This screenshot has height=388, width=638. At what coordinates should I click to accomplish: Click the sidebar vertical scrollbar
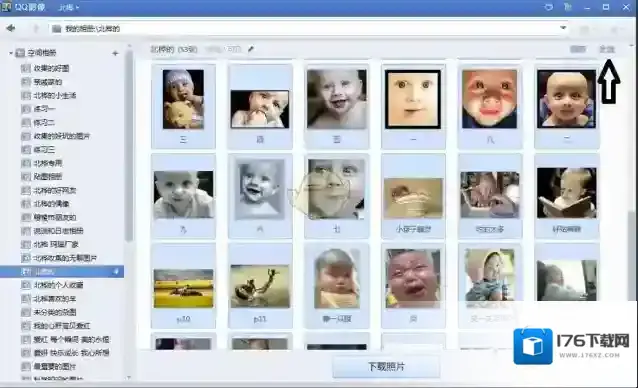129,146
